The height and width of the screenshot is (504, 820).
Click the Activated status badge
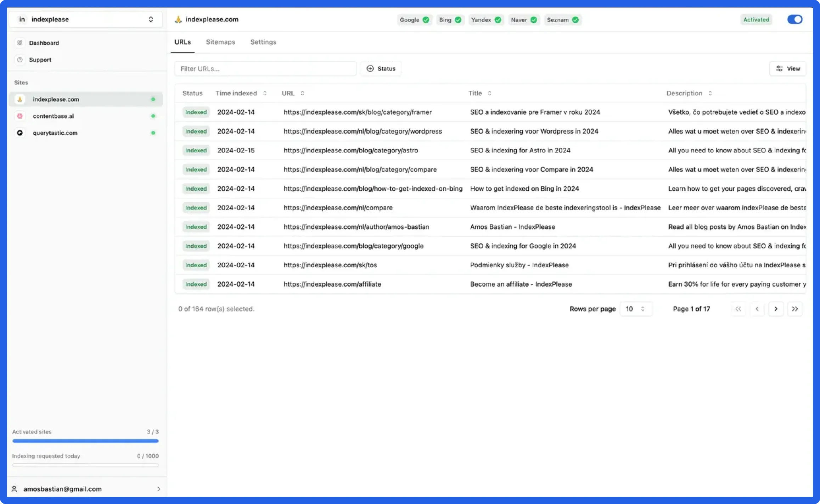coord(756,19)
